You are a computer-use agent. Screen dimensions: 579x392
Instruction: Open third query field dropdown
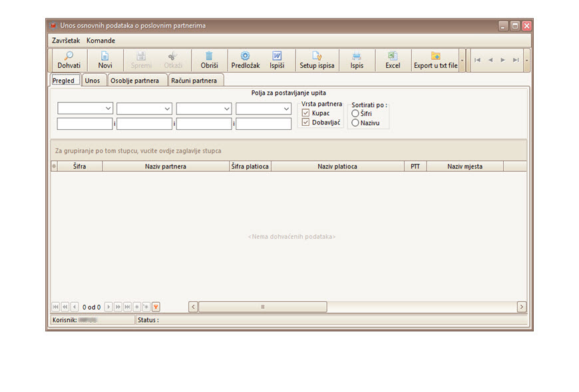point(227,108)
